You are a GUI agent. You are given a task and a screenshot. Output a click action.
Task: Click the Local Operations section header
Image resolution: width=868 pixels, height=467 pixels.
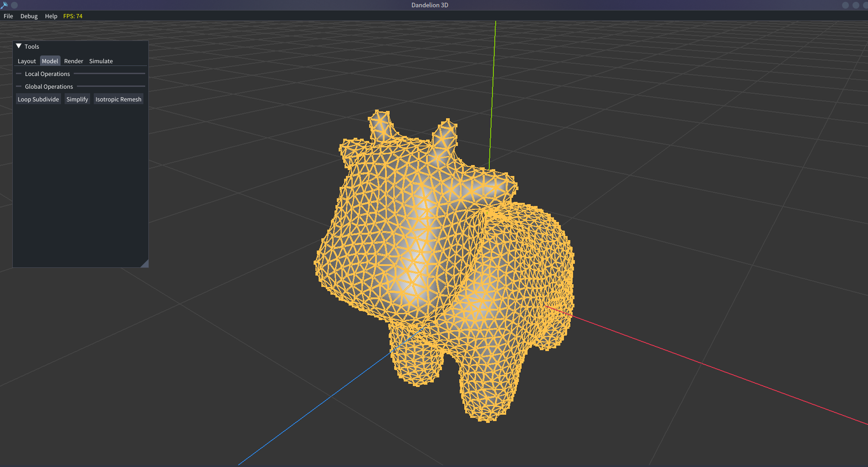point(47,74)
